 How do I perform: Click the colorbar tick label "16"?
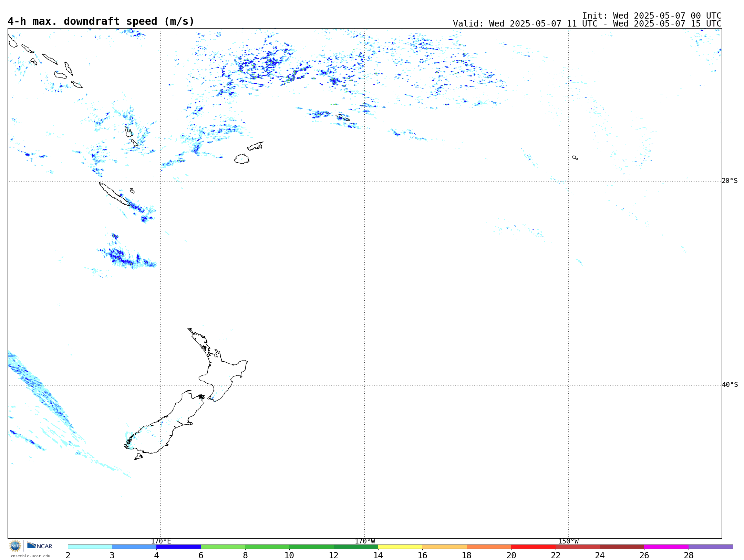click(423, 555)
